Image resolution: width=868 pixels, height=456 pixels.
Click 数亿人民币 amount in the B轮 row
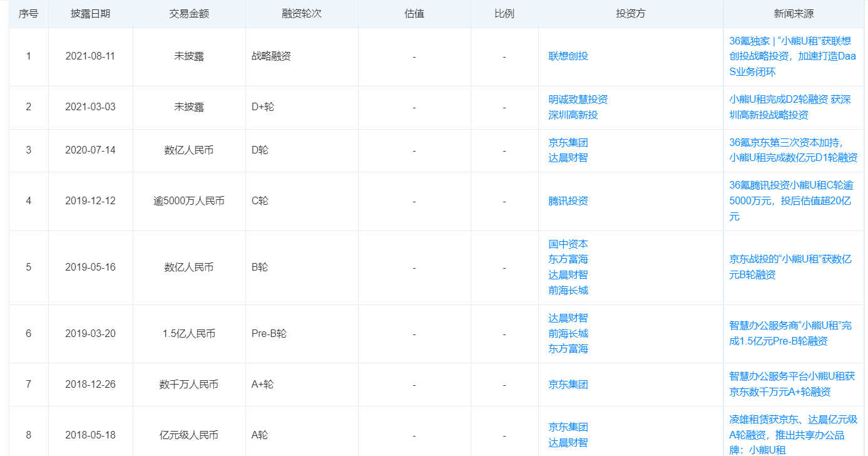[189, 267]
